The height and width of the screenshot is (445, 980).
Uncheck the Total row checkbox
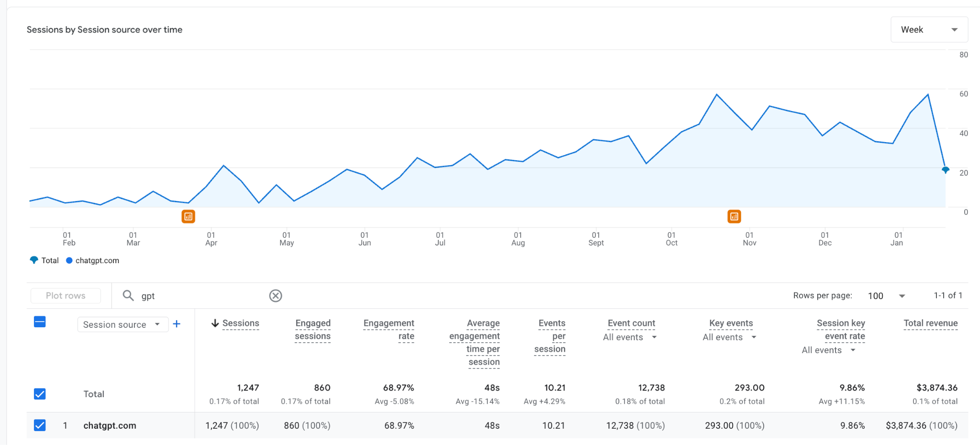click(40, 393)
